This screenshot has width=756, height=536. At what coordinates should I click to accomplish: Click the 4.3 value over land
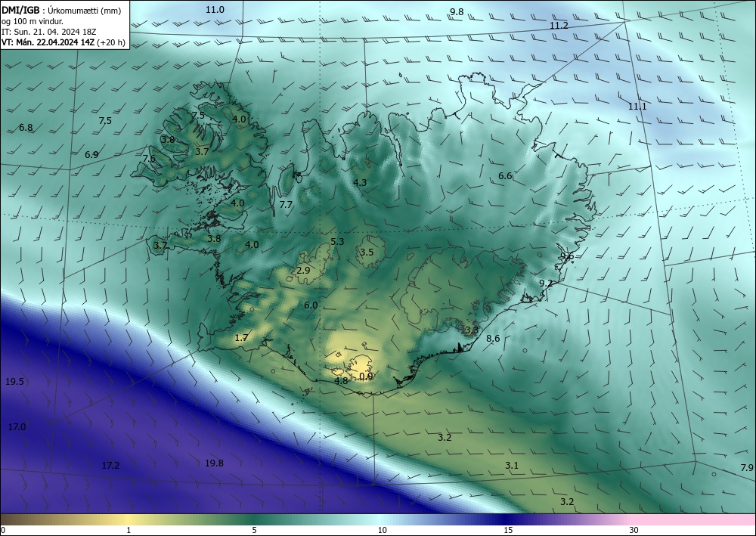click(x=360, y=182)
